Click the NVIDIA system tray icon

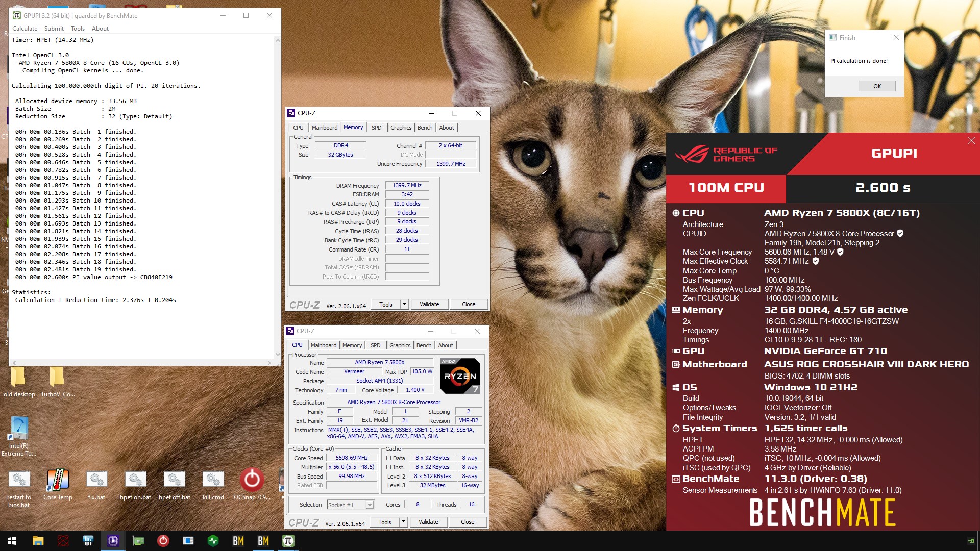click(971, 541)
